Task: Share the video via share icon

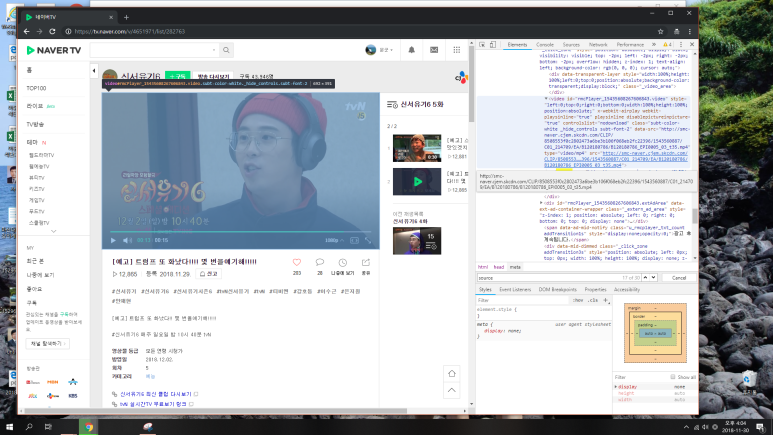Action: 366,262
